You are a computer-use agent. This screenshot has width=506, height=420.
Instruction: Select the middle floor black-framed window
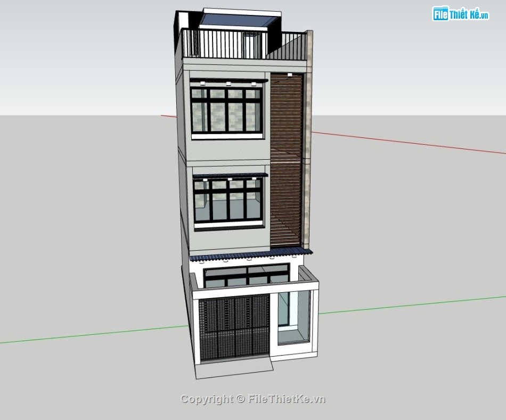(228, 201)
